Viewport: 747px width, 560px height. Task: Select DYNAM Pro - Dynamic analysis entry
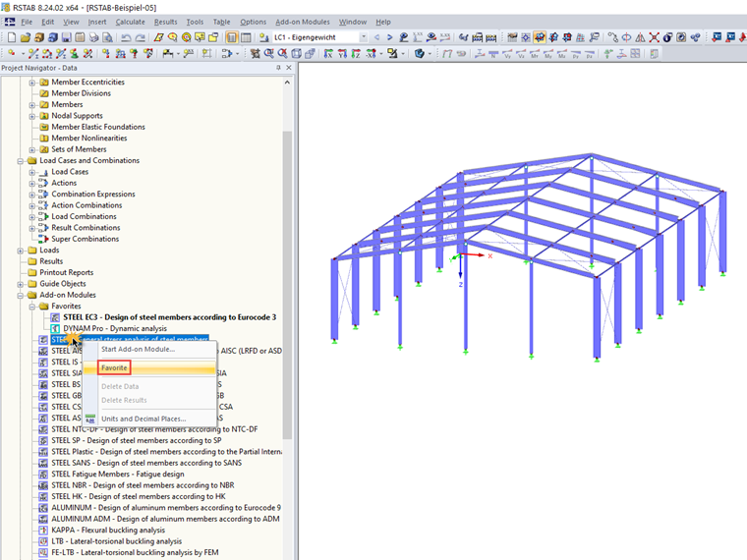(115, 328)
